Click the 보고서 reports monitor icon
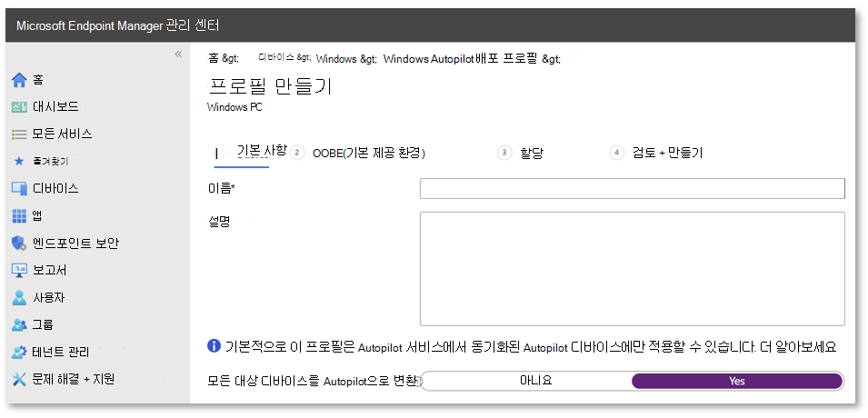The width and height of the screenshot is (868, 418). [x=19, y=270]
